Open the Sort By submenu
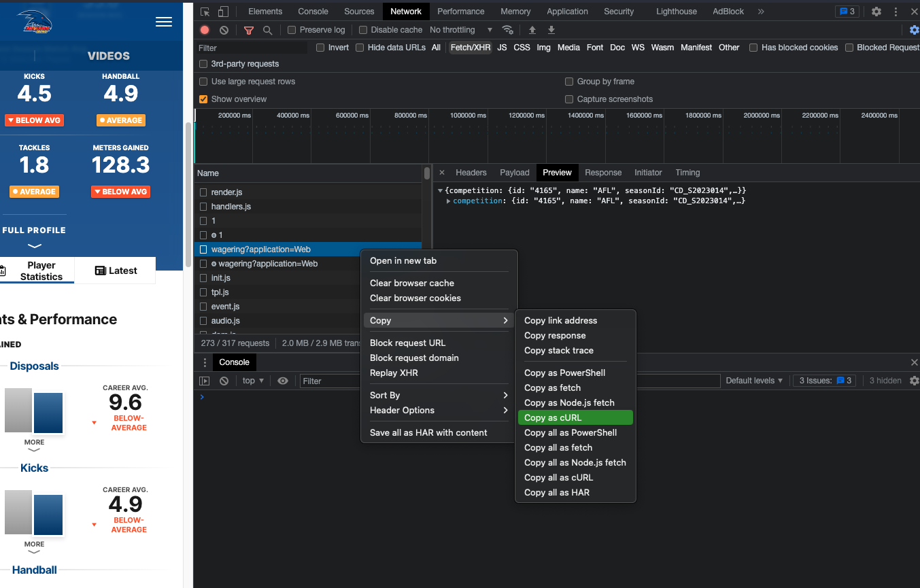Viewport: 920px width, 588px height. click(x=439, y=395)
